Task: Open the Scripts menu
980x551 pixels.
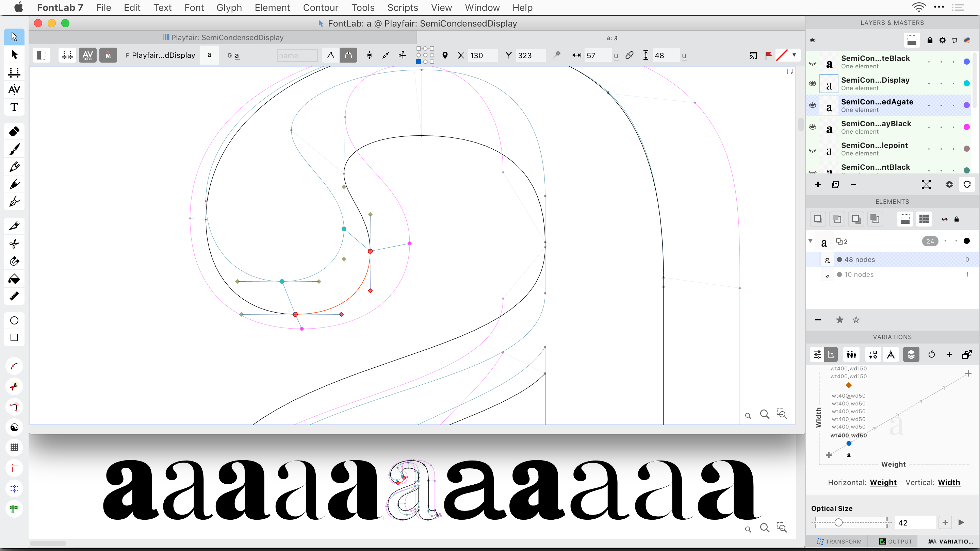Action: point(403,7)
